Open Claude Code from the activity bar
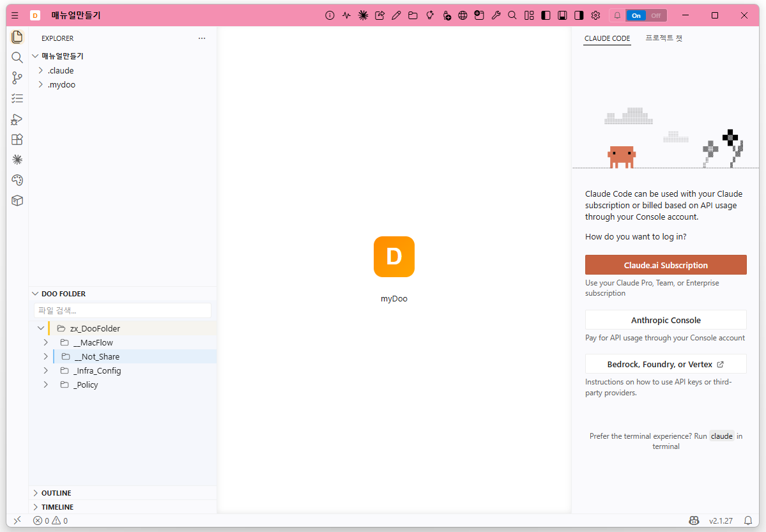766x532 pixels. tap(17, 160)
